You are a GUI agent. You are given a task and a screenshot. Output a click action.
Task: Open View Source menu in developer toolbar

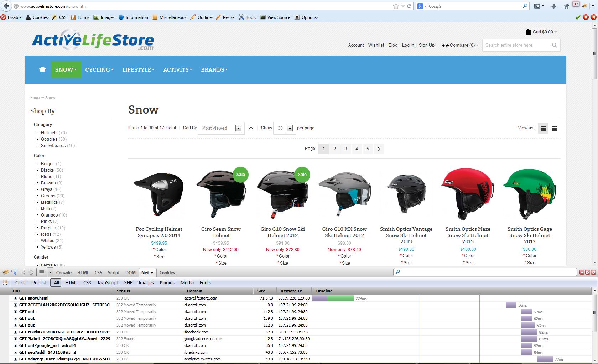click(x=276, y=17)
